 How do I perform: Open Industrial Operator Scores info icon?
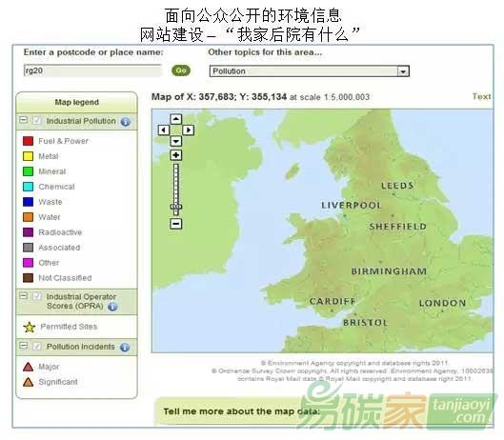(x=112, y=307)
